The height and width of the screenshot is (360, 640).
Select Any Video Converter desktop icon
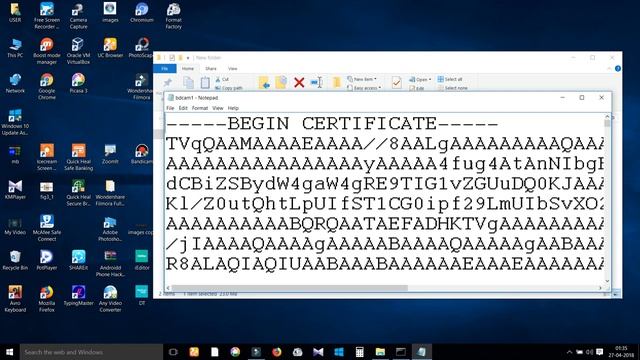click(110, 299)
